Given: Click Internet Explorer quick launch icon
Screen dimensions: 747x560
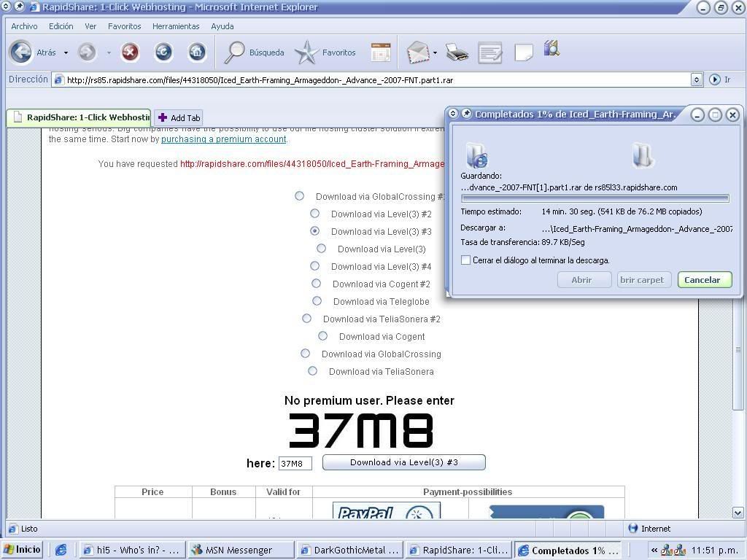Looking at the screenshot, I should 61,550.
